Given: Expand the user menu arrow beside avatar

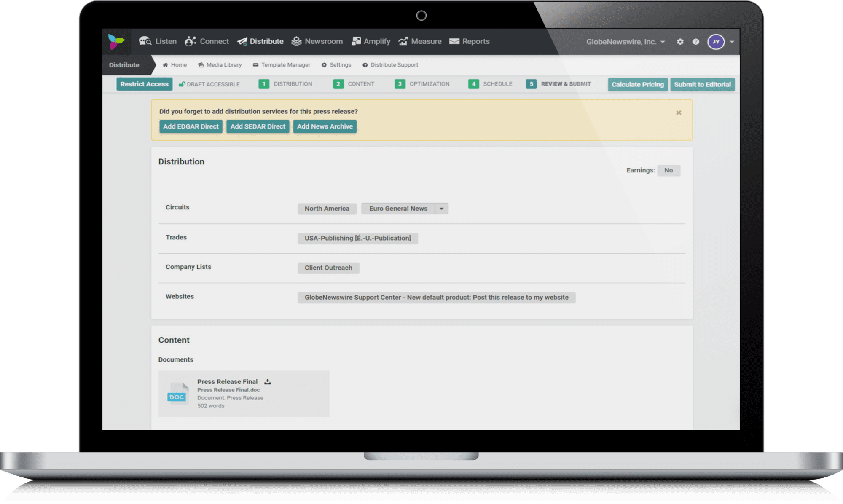Looking at the screenshot, I should 732,42.
